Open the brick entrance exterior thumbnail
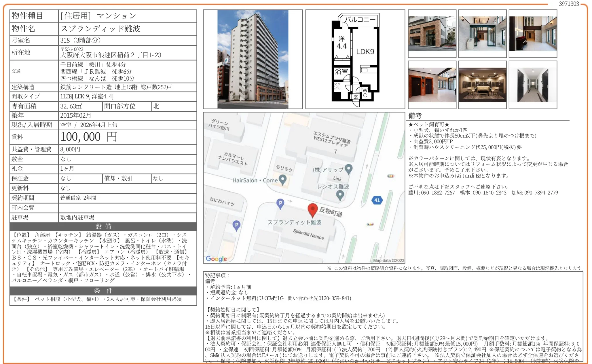 (x=432, y=34)
